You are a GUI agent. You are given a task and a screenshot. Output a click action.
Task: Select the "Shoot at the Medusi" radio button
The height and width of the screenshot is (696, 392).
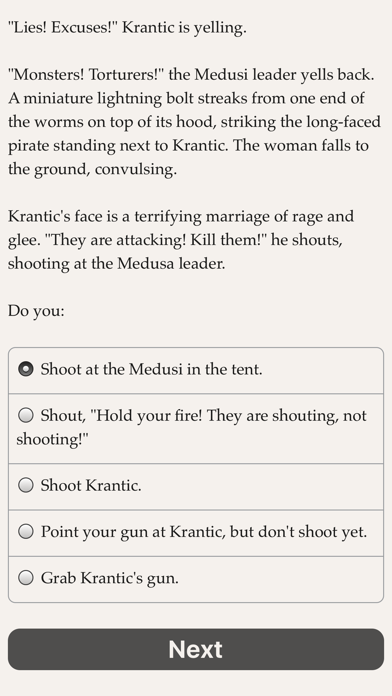click(x=26, y=369)
